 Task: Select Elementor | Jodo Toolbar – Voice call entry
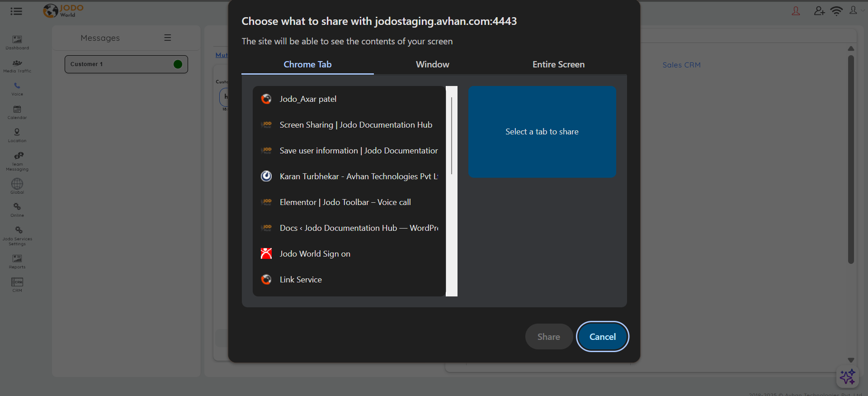click(349, 202)
